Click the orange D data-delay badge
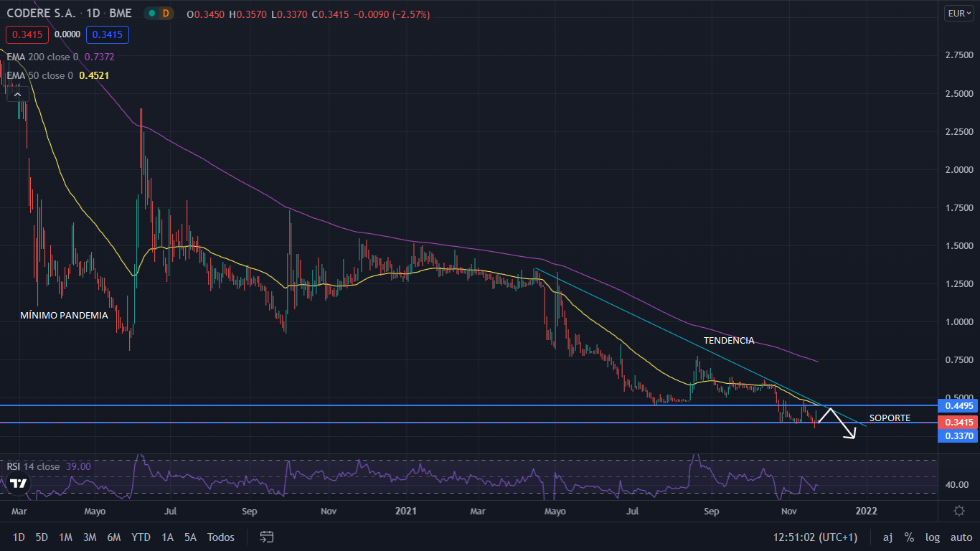 pyautogui.click(x=166, y=13)
